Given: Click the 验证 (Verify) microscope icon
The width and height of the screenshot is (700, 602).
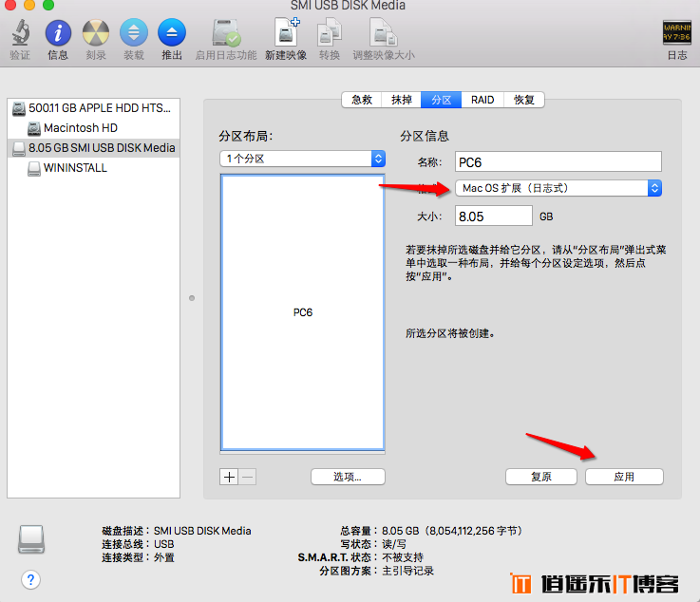Looking at the screenshot, I should click(x=20, y=33).
